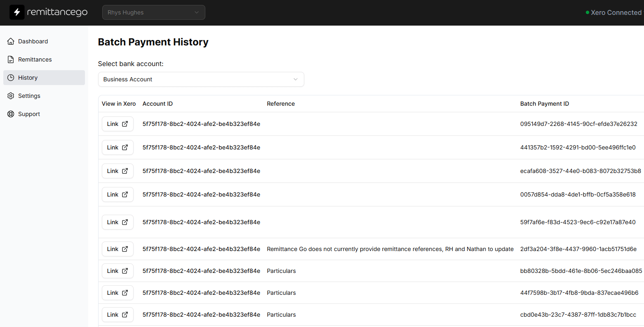Image resolution: width=644 pixels, height=327 pixels.
Task: Open Xero link for batch ecafa608
Action: (x=118, y=171)
